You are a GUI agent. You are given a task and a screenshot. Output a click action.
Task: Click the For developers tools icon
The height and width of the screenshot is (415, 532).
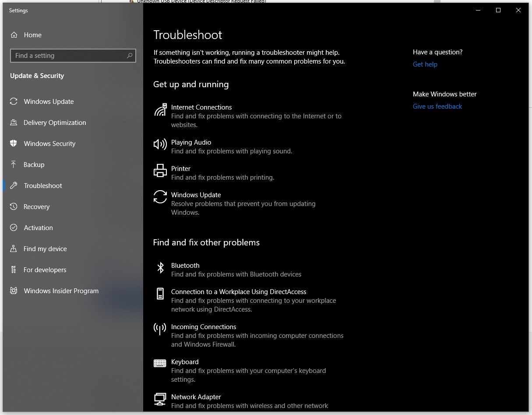[x=14, y=270]
